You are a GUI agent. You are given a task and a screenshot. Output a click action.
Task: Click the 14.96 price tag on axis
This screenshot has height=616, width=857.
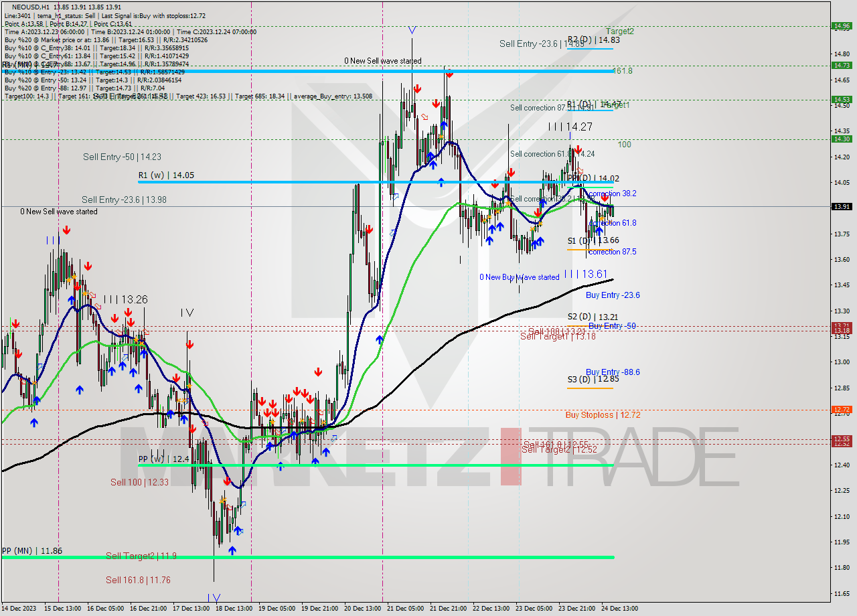(842, 26)
